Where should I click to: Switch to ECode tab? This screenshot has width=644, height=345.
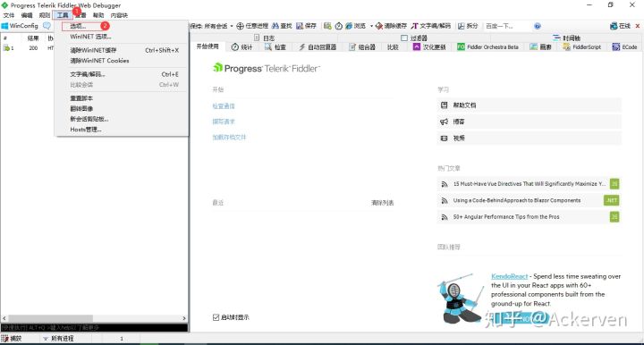pos(624,47)
